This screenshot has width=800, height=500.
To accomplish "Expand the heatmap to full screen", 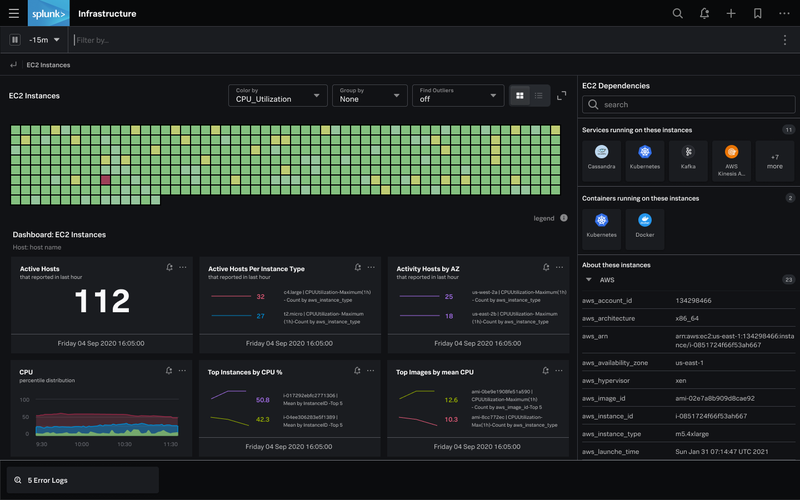I will point(562,95).
